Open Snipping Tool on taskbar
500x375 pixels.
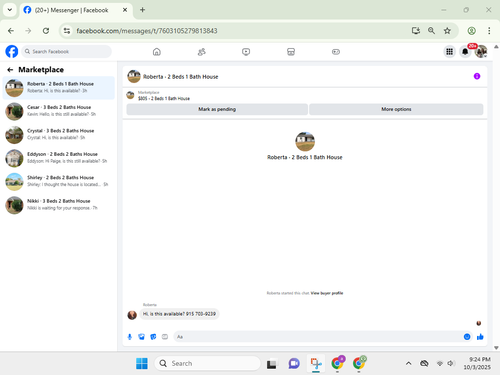tap(316, 363)
